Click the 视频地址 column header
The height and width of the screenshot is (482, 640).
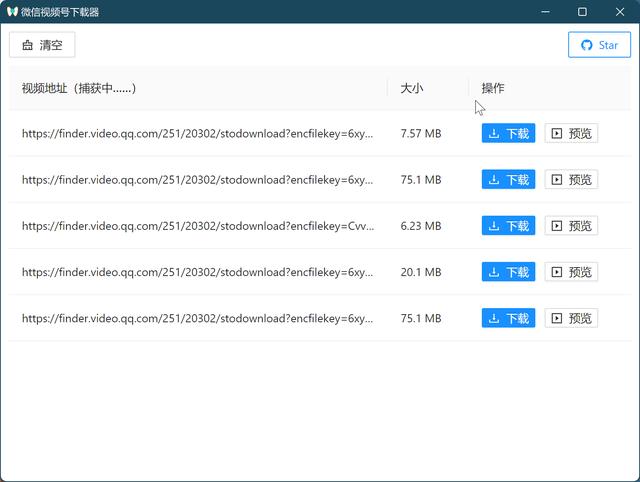click(x=78, y=88)
